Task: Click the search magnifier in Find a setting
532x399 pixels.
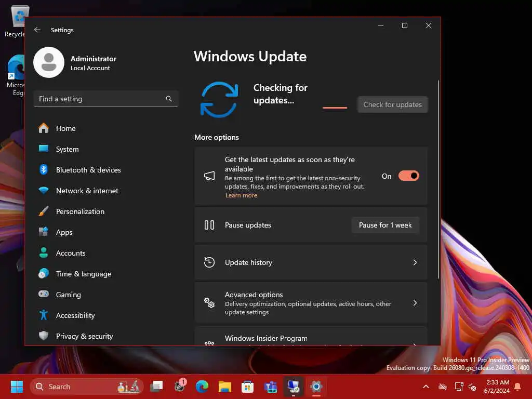Action: click(x=169, y=99)
